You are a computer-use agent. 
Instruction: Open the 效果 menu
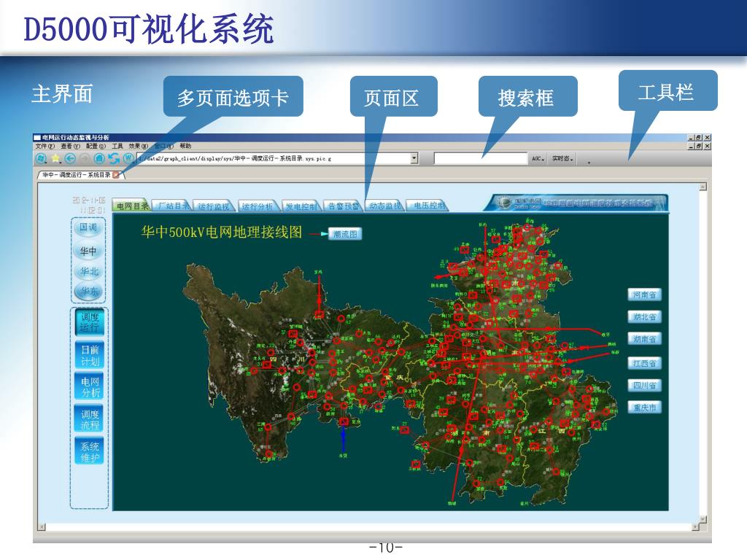click(x=139, y=146)
